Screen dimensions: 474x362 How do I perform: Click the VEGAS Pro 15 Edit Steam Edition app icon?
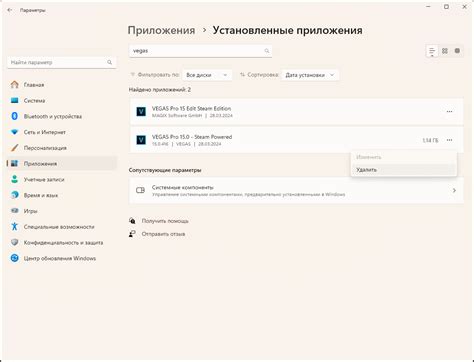coord(141,111)
